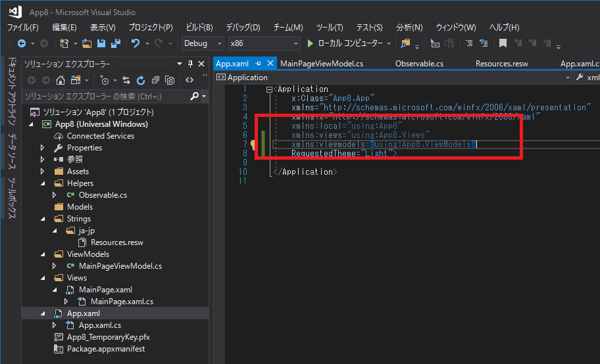This screenshot has width=600, height=364.
Task: Select the solution 'App8' root node
Action: coord(98,112)
